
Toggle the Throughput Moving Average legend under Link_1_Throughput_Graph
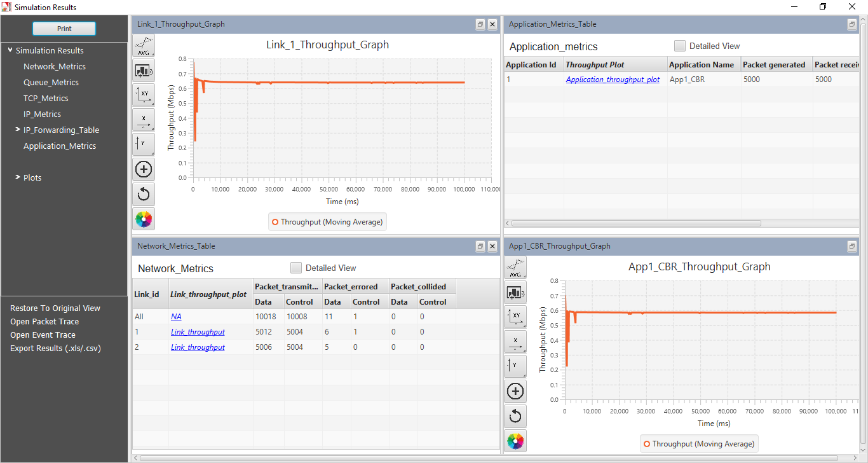(327, 221)
